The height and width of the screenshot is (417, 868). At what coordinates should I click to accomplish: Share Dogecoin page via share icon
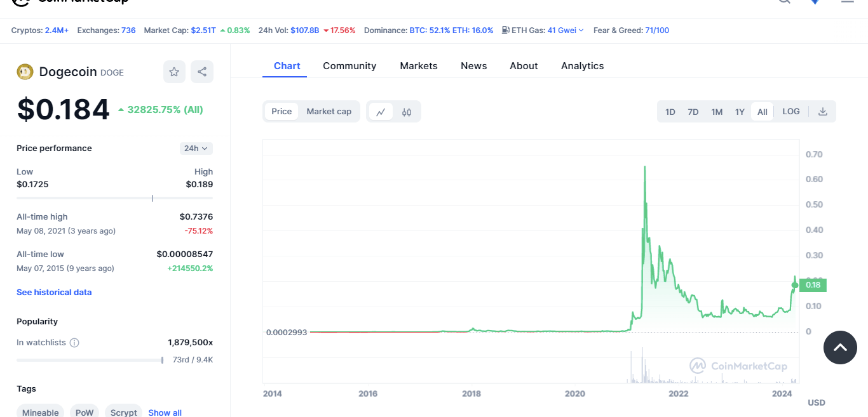coord(202,72)
